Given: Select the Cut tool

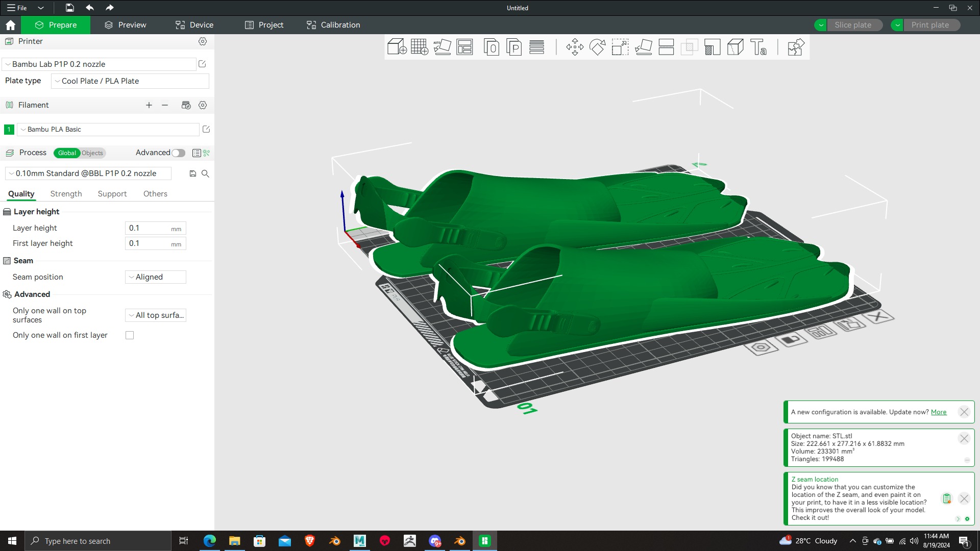Looking at the screenshot, I should click(666, 47).
